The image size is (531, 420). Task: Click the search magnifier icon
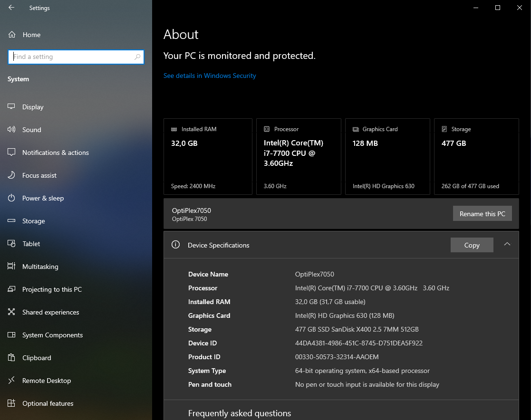click(x=137, y=57)
